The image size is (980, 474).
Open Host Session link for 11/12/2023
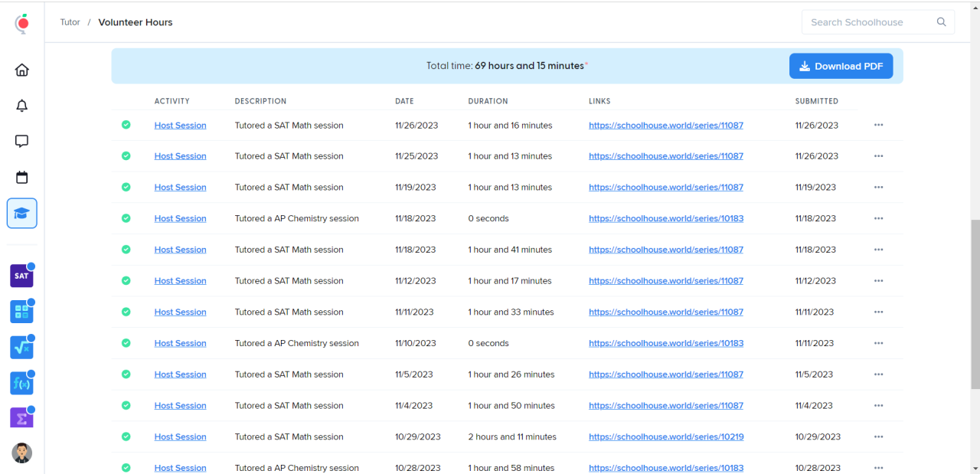coord(180,280)
